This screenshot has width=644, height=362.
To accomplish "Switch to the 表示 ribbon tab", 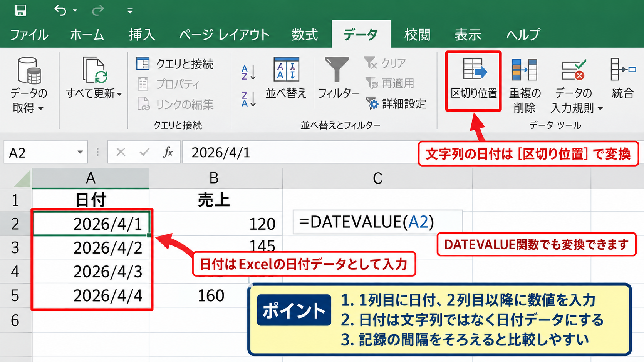I will coord(468,35).
